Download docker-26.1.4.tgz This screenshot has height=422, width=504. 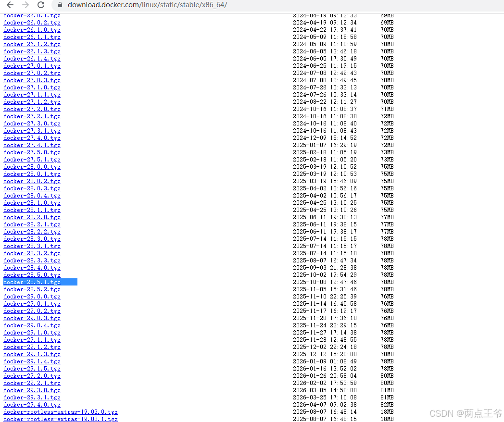coord(32,59)
